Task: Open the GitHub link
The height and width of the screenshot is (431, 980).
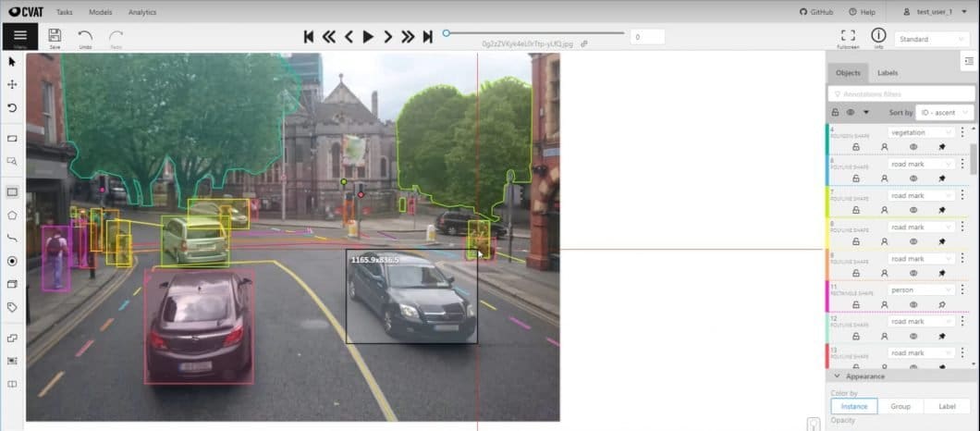Action: [x=817, y=12]
